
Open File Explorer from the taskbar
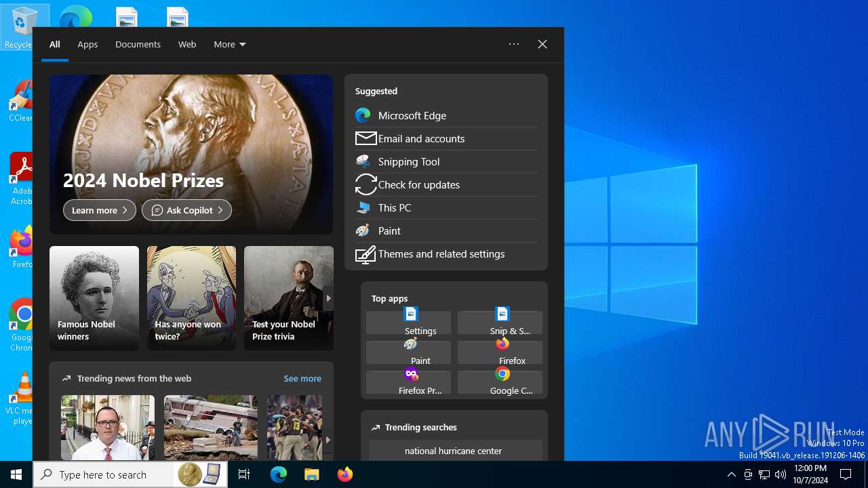pyautogui.click(x=311, y=474)
